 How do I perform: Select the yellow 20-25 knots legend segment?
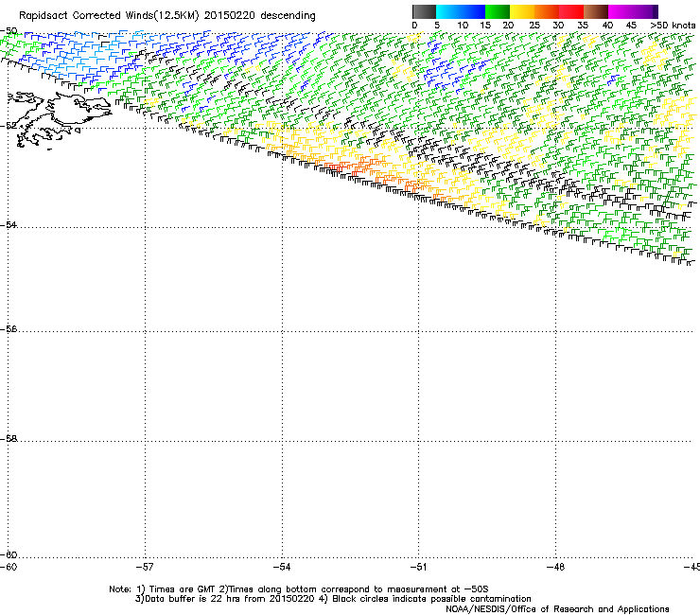pos(522,12)
